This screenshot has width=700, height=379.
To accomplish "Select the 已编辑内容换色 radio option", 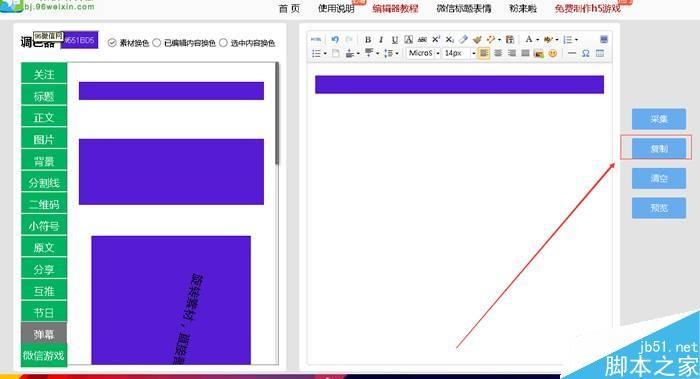I will (157, 43).
